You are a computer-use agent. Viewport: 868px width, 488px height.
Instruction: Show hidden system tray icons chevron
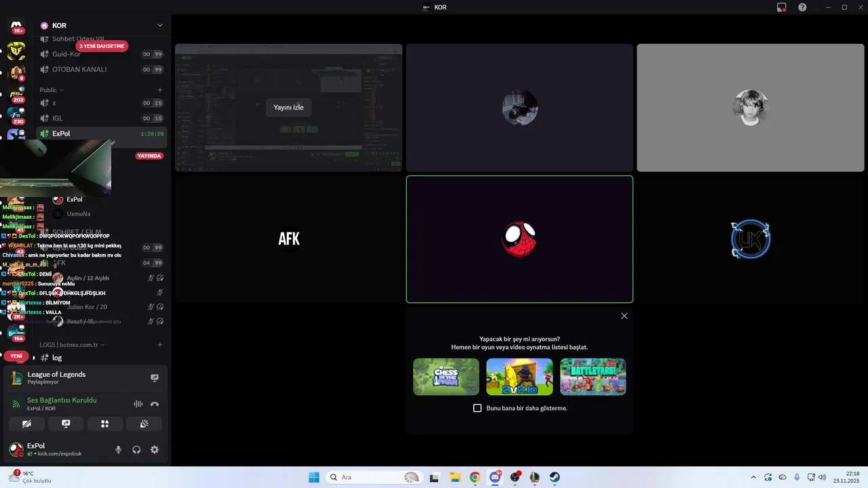(753, 477)
